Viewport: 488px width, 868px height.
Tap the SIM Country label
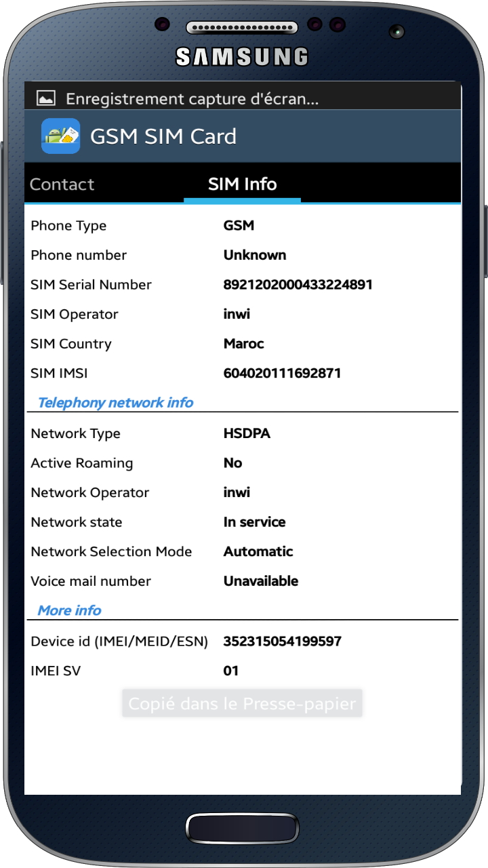click(71, 344)
